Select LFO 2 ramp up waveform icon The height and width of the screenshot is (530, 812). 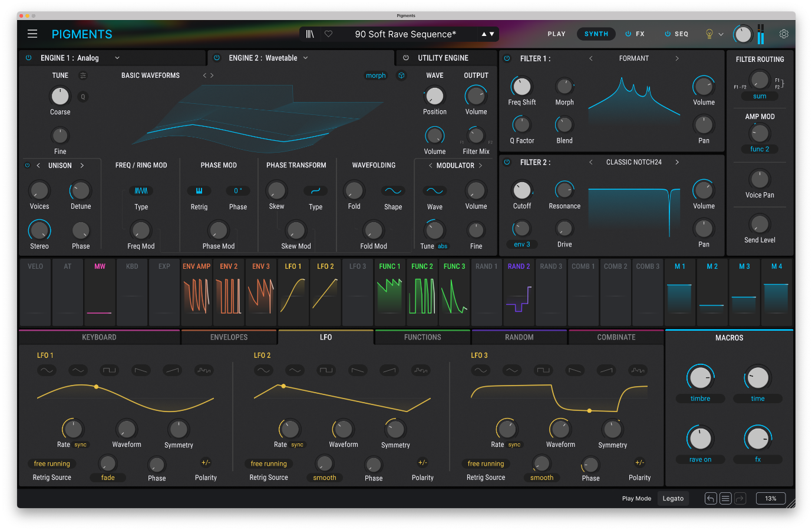tap(389, 370)
